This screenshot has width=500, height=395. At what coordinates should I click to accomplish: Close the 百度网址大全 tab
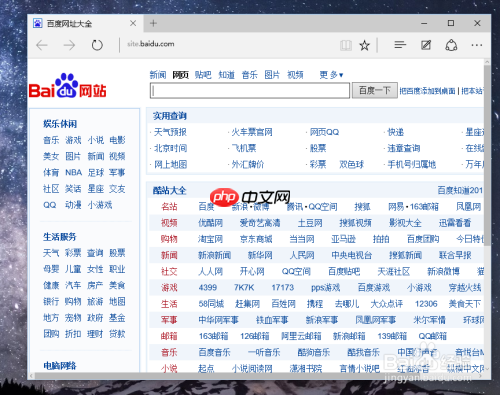coord(133,23)
